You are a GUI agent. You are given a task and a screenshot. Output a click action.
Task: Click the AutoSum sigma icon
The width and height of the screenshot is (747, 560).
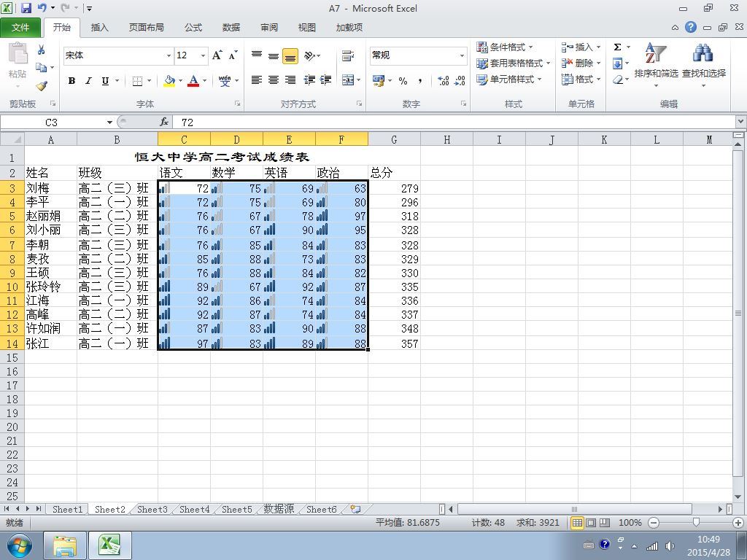click(x=617, y=47)
